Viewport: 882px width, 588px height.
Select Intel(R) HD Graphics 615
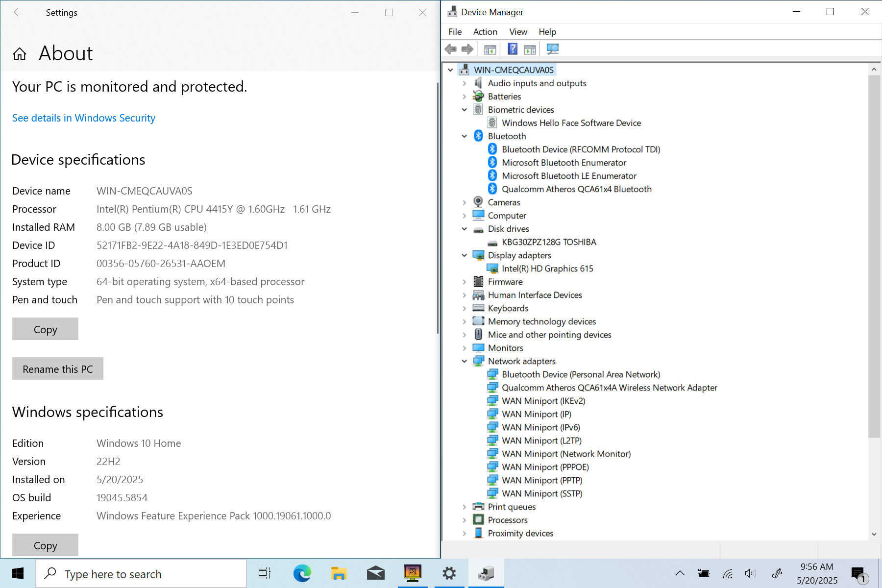pyautogui.click(x=547, y=269)
